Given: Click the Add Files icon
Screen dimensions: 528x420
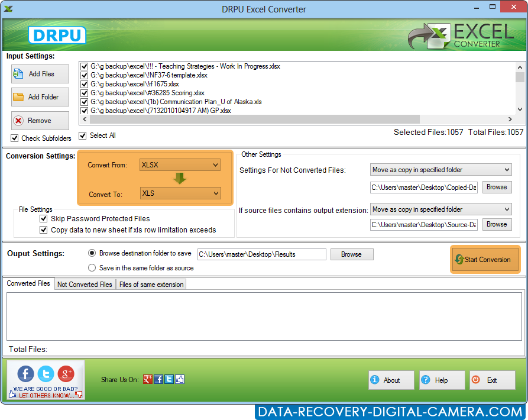Looking at the screenshot, I should (x=19, y=74).
